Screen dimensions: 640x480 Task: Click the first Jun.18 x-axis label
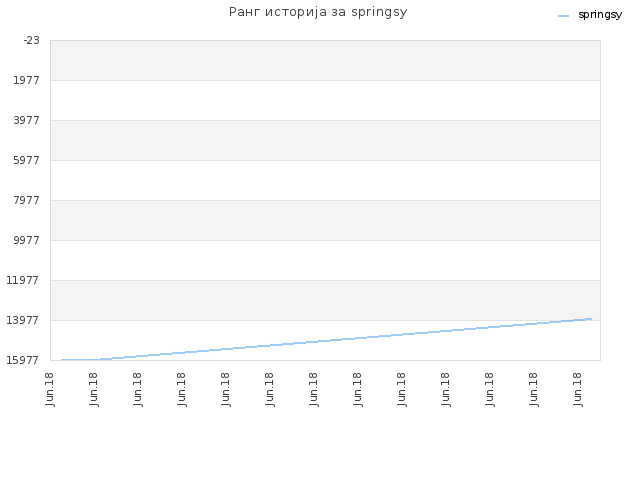(x=50, y=389)
